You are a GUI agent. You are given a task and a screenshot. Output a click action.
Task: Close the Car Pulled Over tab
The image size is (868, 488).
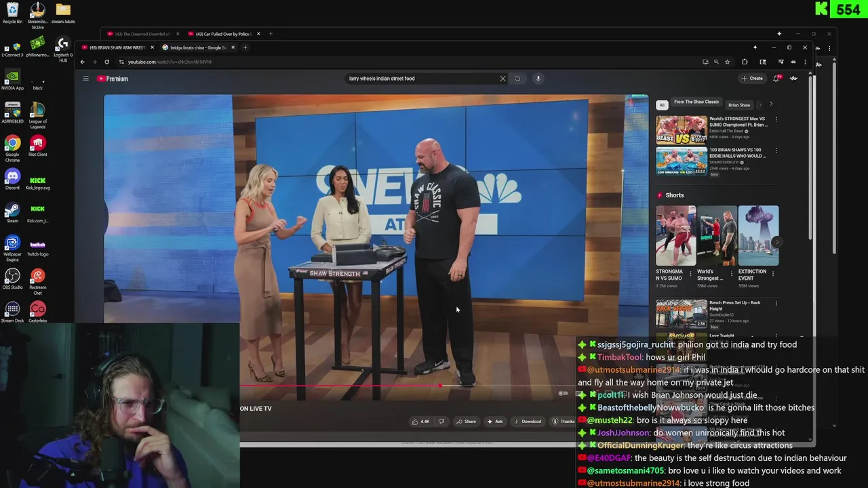[258, 34]
